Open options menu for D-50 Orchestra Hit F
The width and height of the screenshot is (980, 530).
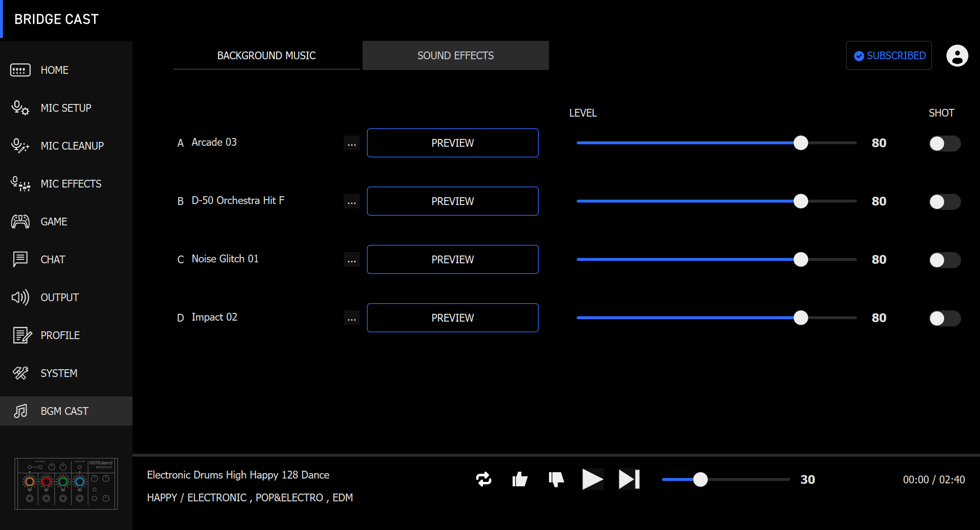[x=352, y=201]
